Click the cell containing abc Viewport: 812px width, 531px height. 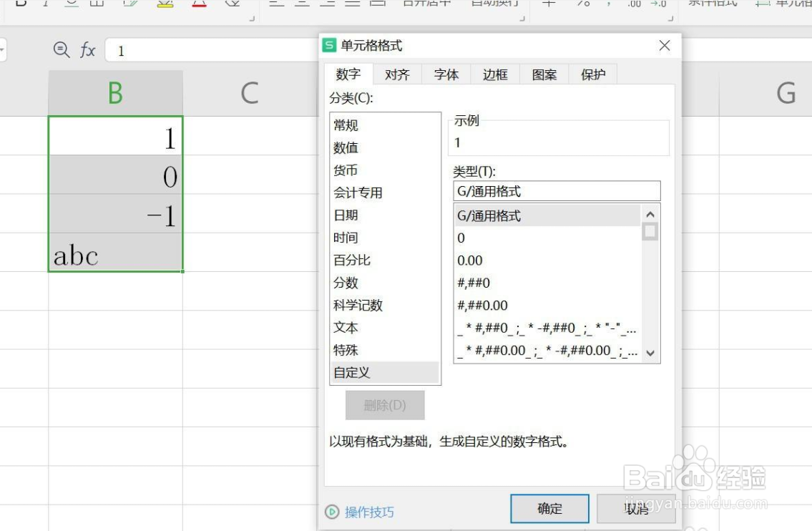pos(115,253)
